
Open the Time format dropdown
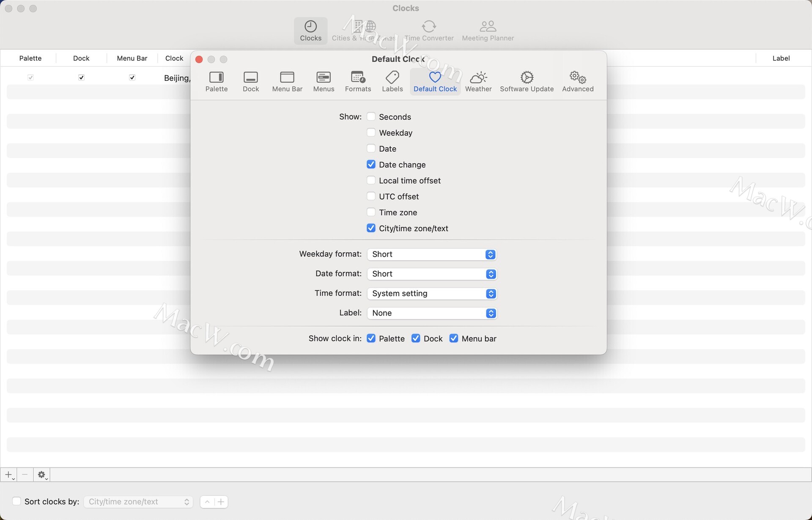pyautogui.click(x=432, y=294)
